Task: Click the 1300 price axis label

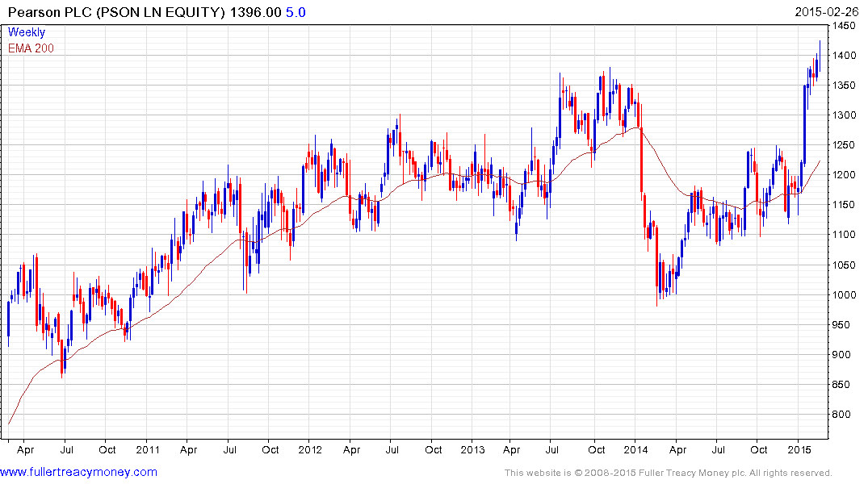Action: (x=845, y=115)
